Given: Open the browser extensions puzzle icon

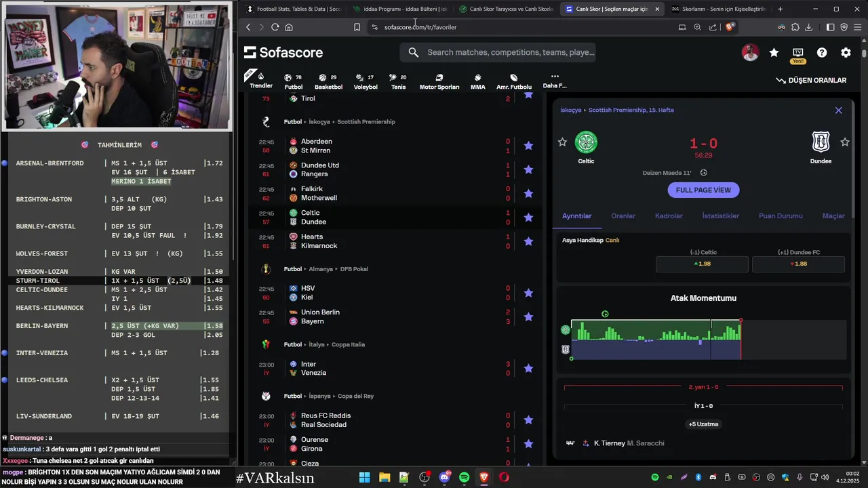Looking at the screenshot, I should coord(795,27).
